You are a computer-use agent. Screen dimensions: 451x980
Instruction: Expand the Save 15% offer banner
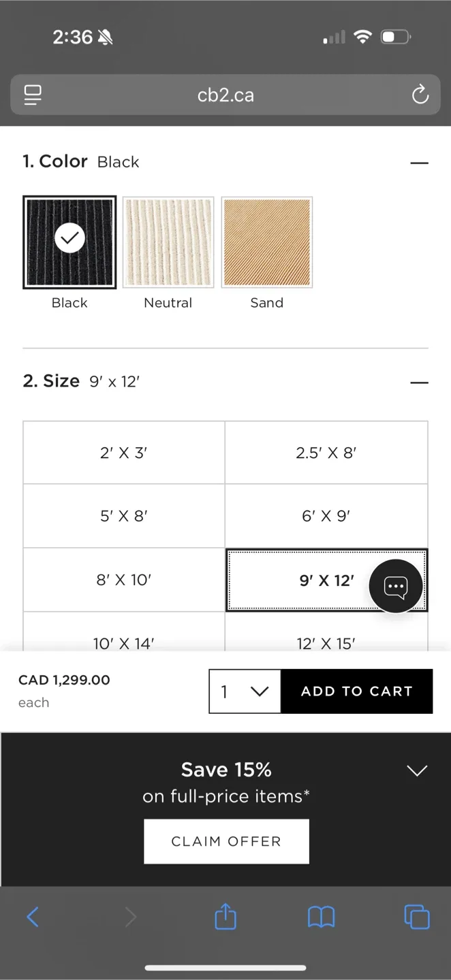pos(417,770)
